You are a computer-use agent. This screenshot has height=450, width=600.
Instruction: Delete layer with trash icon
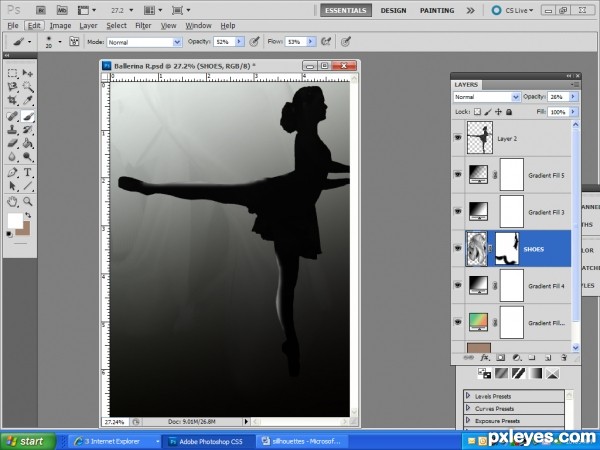(564, 358)
